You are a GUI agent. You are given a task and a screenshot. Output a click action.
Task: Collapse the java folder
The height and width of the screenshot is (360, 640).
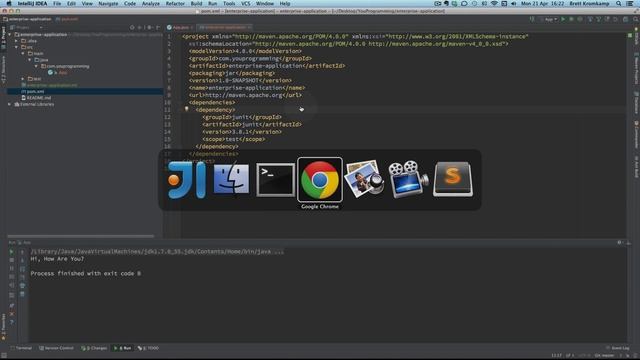point(30,60)
